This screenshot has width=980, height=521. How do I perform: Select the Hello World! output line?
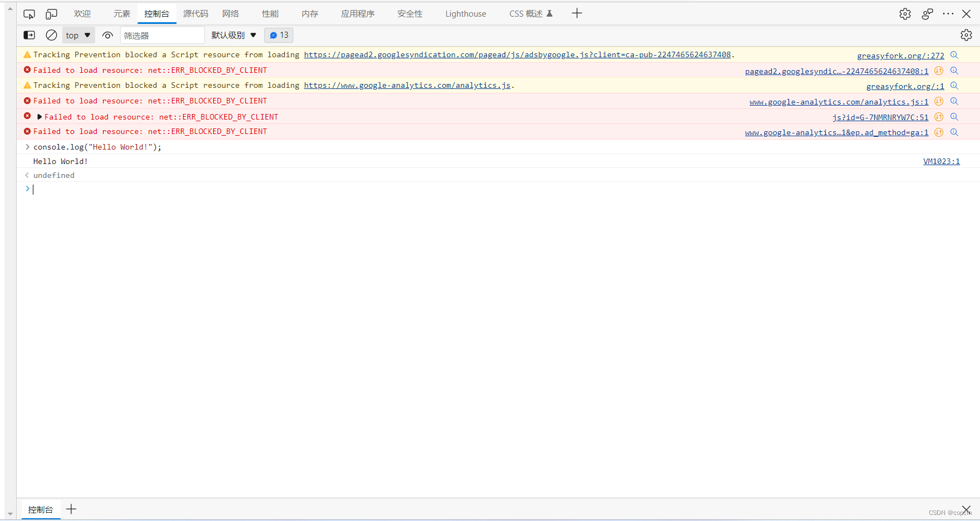[60, 161]
